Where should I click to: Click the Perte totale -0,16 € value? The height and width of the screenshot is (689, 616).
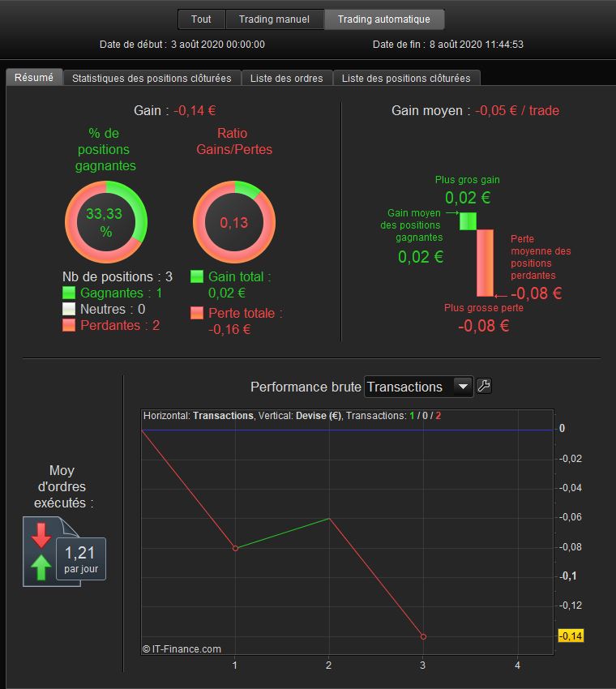coord(229,329)
